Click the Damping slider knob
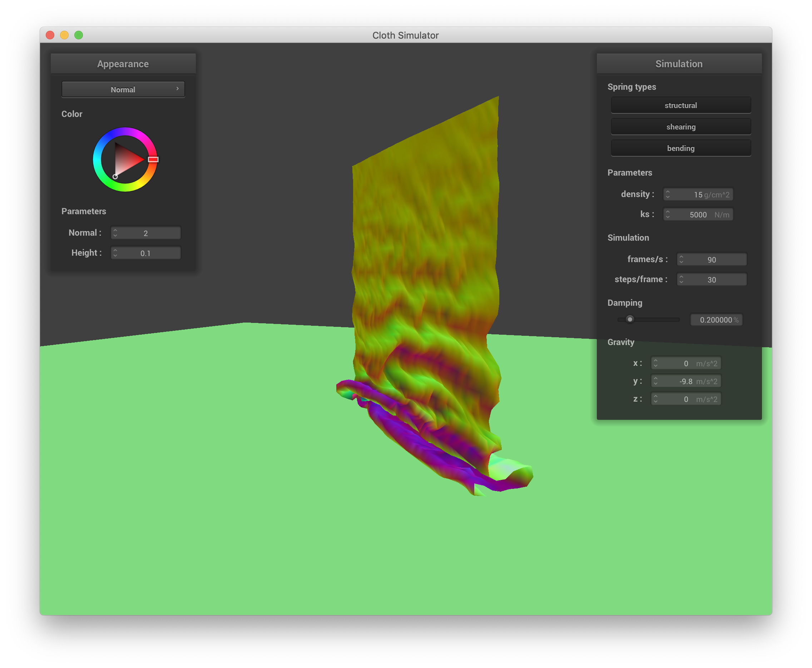This screenshot has width=812, height=668. pos(630,319)
